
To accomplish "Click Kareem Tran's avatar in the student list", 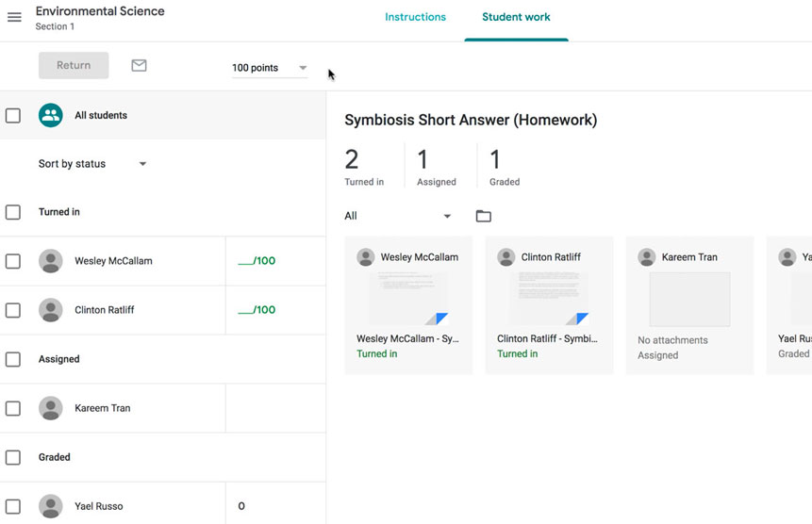I will click(51, 408).
